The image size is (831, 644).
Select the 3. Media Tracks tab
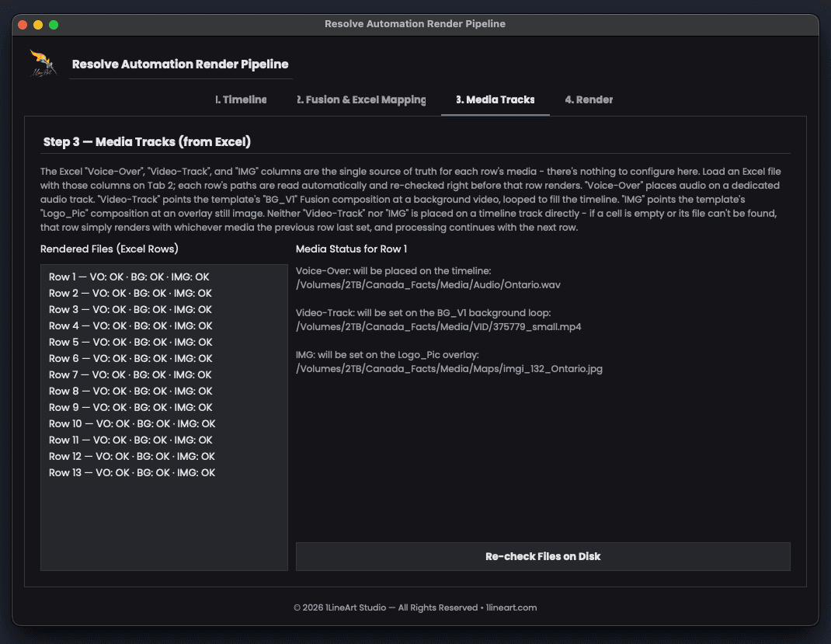[495, 99]
